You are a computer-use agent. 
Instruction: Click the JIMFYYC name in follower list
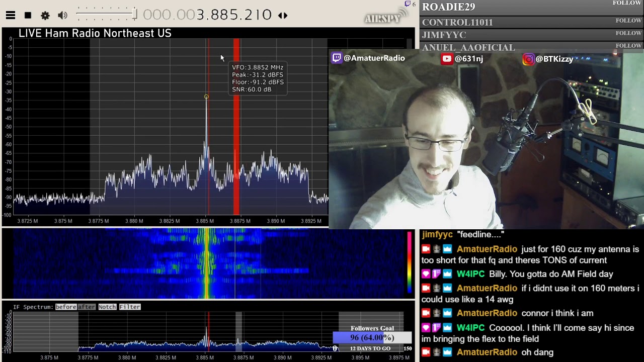pyautogui.click(x=444, y=35)
